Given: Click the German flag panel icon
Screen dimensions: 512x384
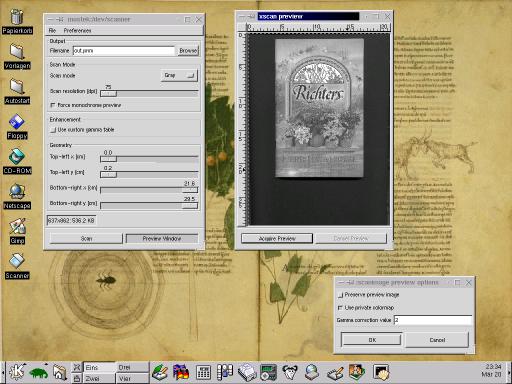Looking at the screenshot, I should (x=181, y=372).
